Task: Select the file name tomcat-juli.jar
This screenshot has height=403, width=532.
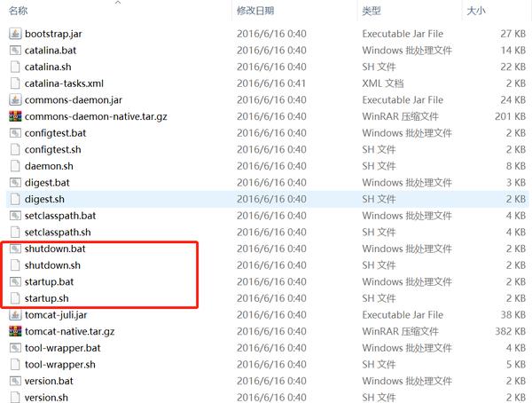Action: point(56,315)
